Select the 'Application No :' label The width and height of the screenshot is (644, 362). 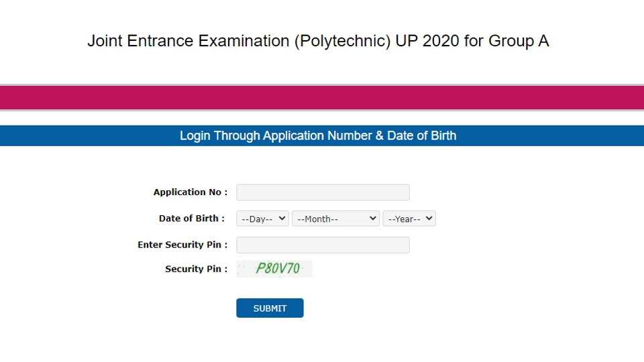pos(191,192)
